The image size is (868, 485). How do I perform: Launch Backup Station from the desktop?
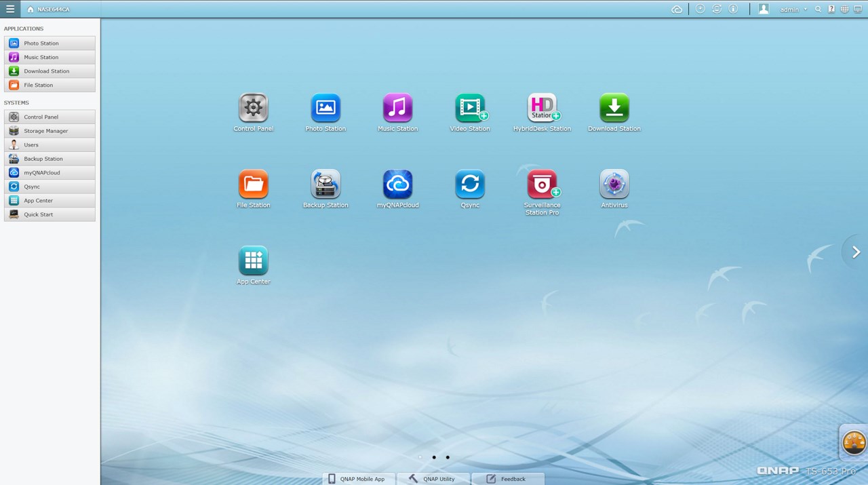click(x=325, y=184)
